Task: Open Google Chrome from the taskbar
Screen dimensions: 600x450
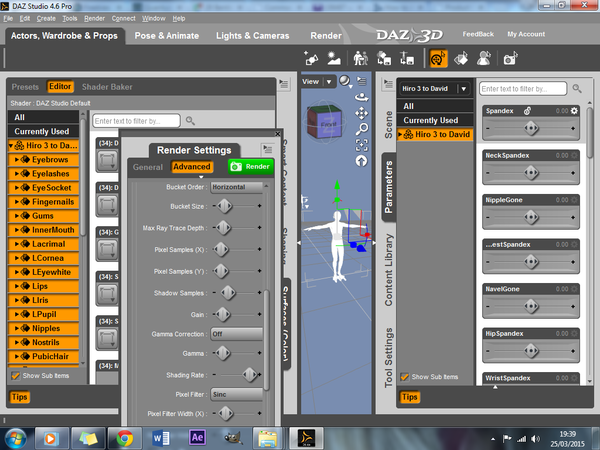Action: pos(125,438)
